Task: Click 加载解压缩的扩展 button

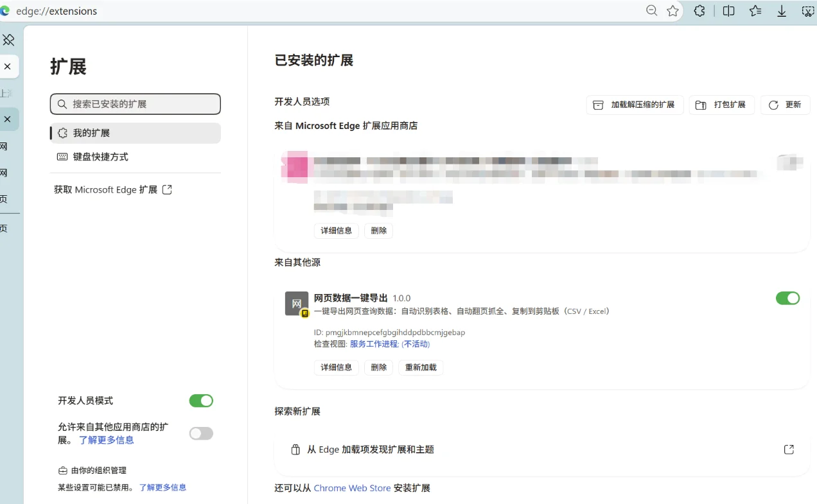Action: pos(635,105)
